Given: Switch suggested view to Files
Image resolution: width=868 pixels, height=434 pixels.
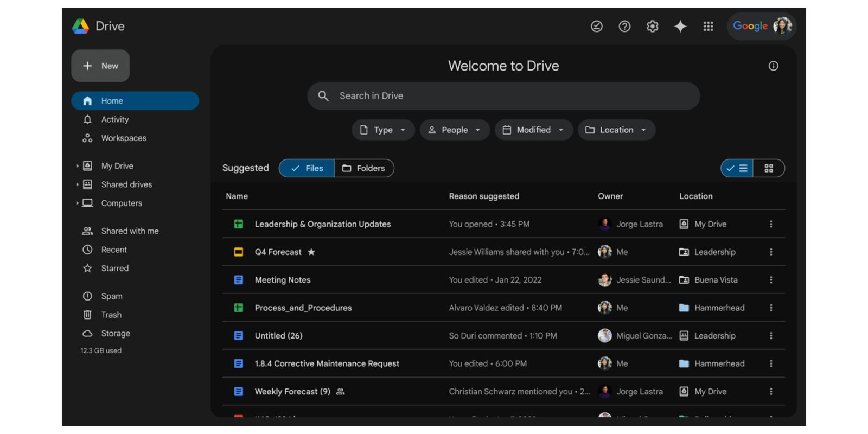Looking at the screenshot, I should (307, 168).
